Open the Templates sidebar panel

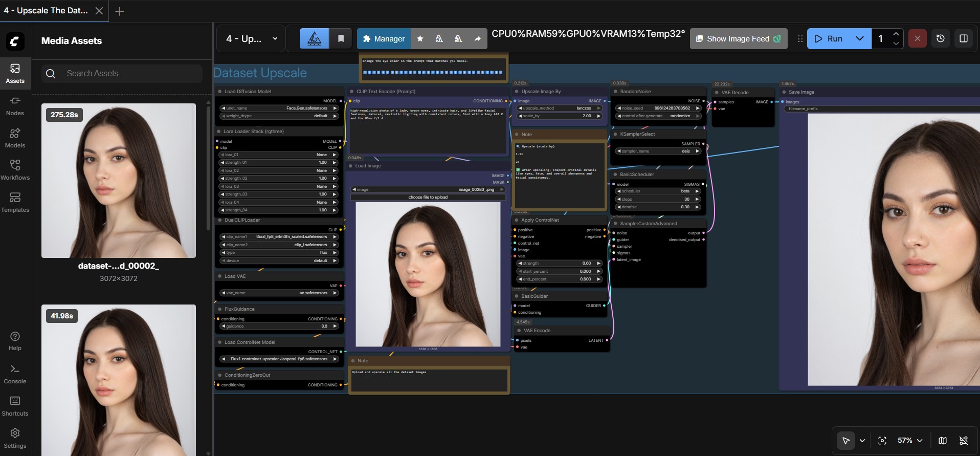pyautogui.click(x=15, y=203)
